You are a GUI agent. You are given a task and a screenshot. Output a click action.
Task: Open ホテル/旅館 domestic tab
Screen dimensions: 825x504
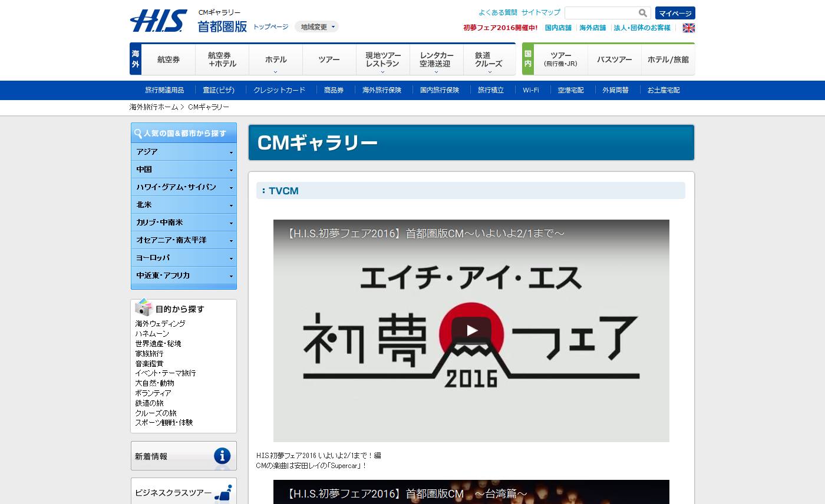[x=668, y=59]
